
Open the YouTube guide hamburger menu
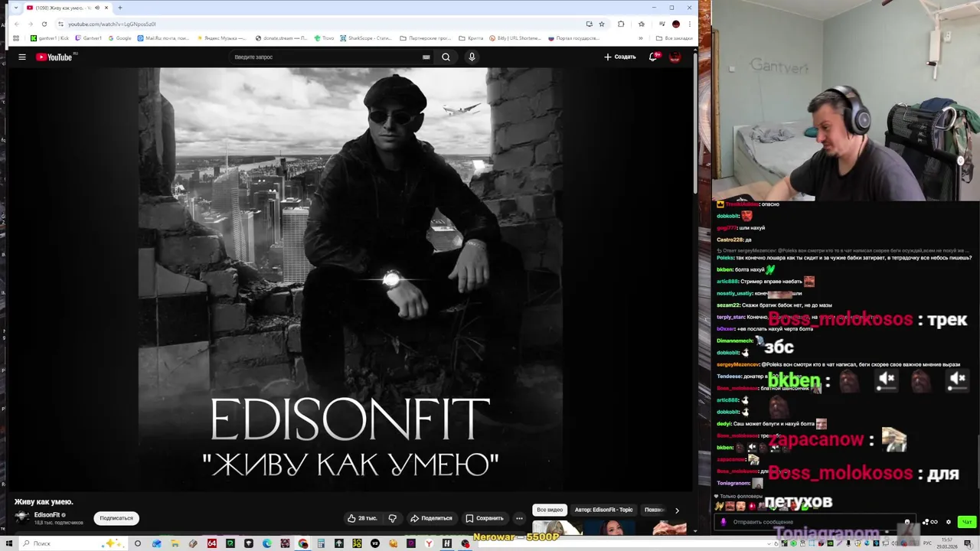22,57
